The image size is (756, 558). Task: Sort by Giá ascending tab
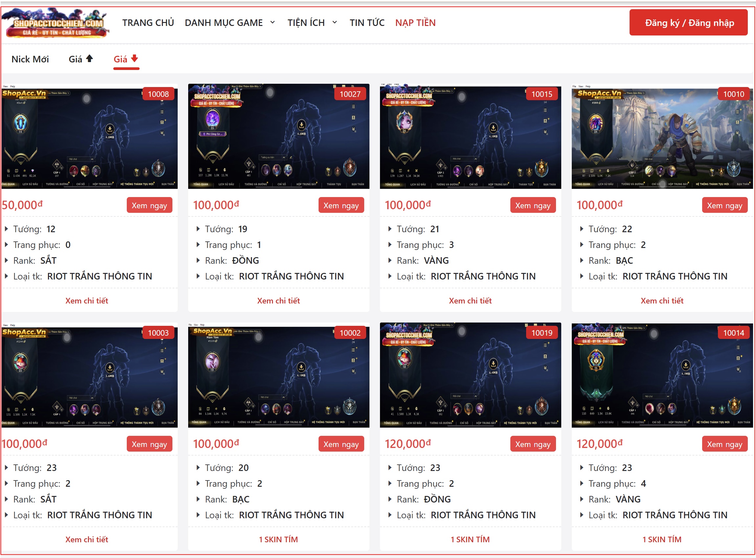point(81,59)
